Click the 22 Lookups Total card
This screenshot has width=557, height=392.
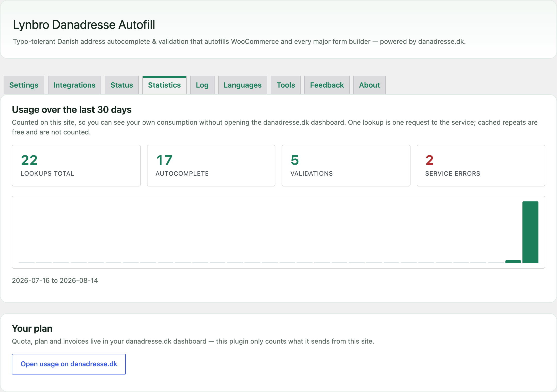(76, 166)
